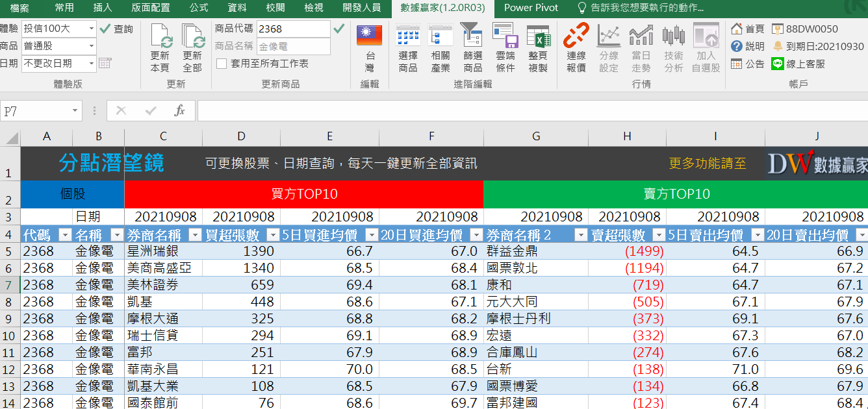Image resolution: width=868 pixels, height=409 pixels.
Task: Click the green checkmark beside 商品代碼
Action: (x=338, y=29)
